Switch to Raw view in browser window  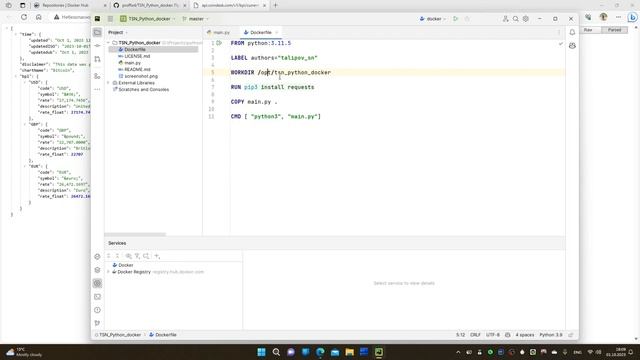coord(588,30)
